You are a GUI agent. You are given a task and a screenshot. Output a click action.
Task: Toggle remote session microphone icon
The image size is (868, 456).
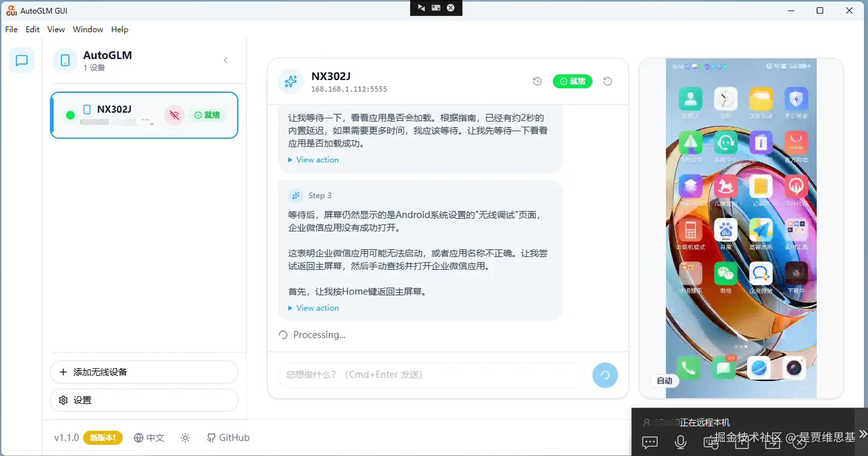(680, 442)
